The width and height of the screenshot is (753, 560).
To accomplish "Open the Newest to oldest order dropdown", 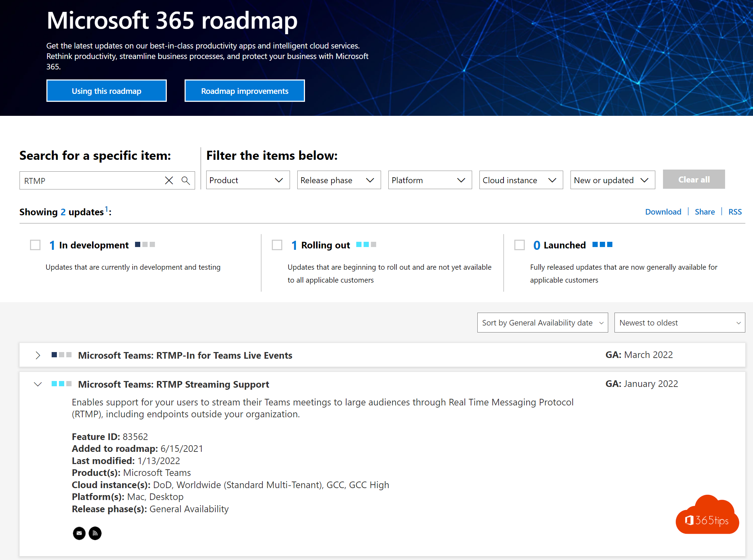I will (x=680, y=323).
